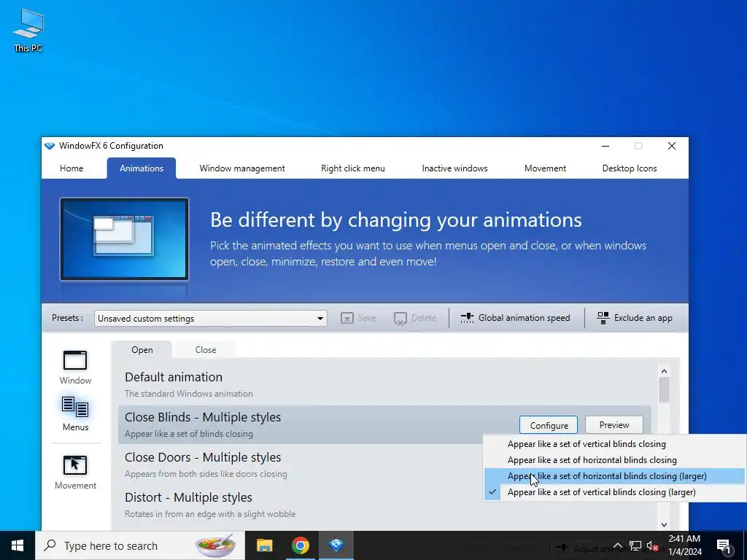Click the WindowFX diamond icon in title bar
This screenshot has height=560, width=747.
(50, 146)
